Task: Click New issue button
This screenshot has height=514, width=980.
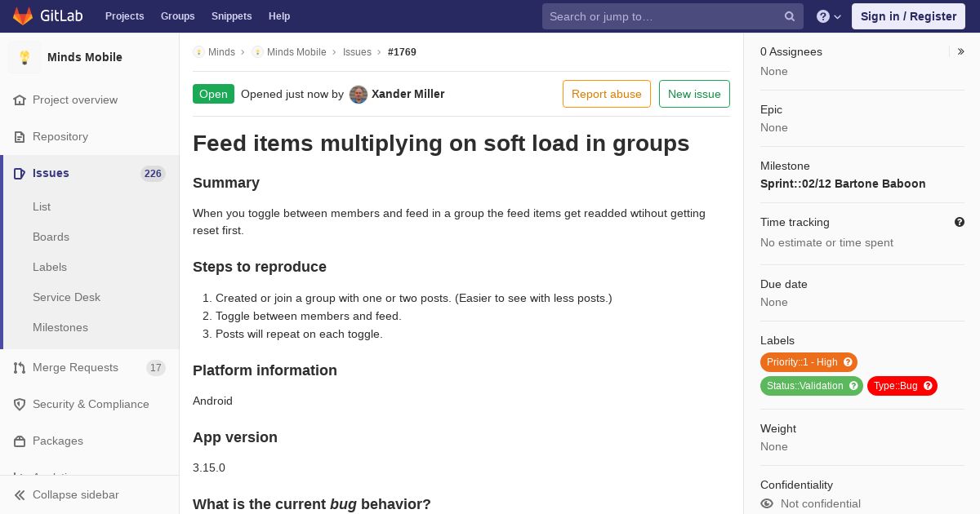Action: (x=694, y=94)
